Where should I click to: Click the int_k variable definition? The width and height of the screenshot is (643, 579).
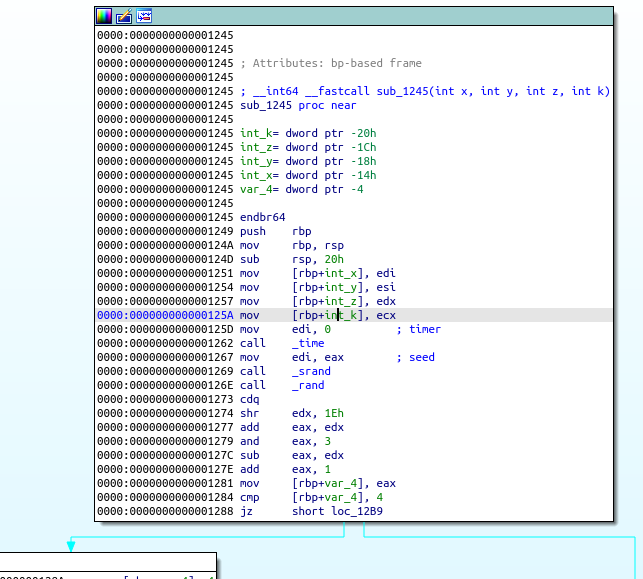[252, 133]
